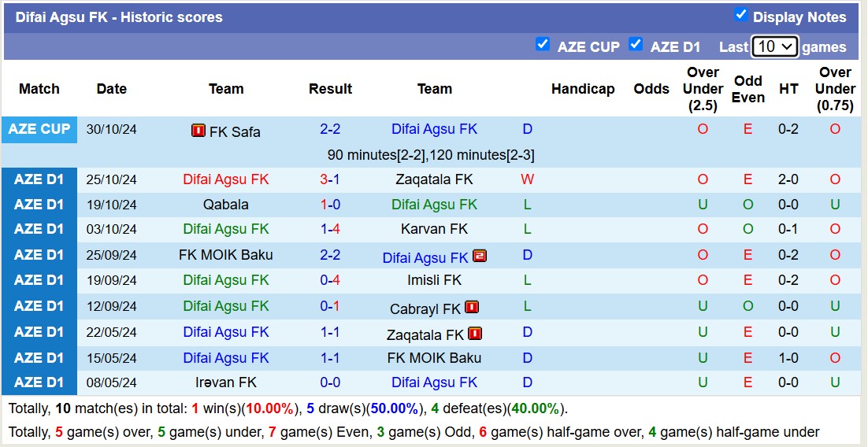Click Imisli FK team name
This screenshot has width=868, height=447.
435,280
